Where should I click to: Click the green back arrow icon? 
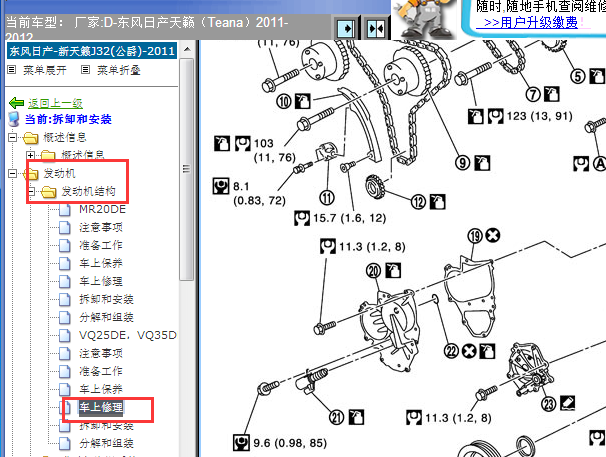(16, 103)
